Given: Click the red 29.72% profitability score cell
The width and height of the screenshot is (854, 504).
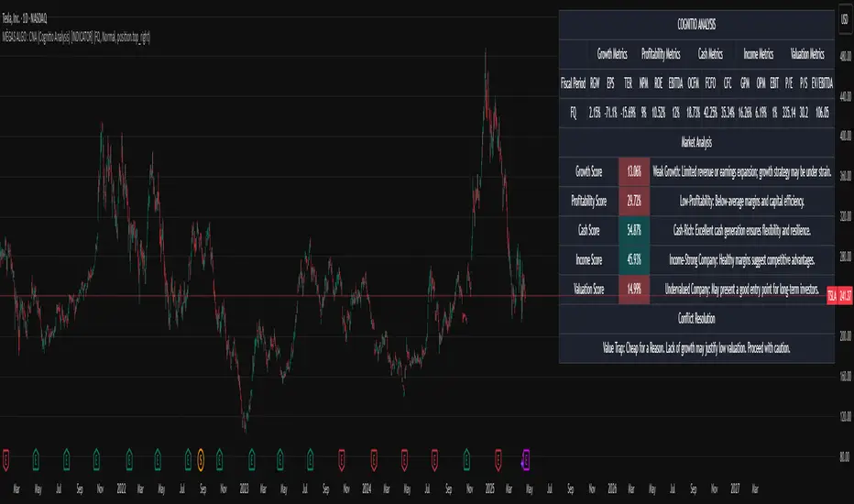Looking at the screenshot, I should tap(634, 201).
